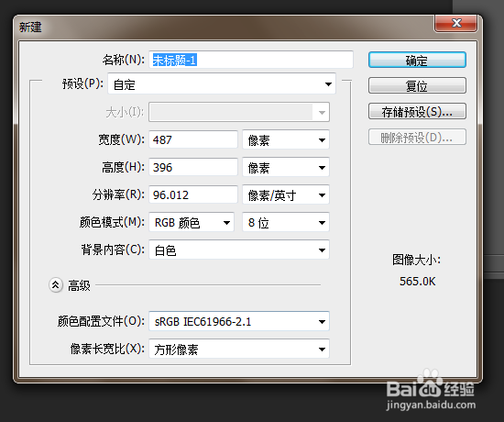Click the 名称(N): label
504x422 pixels.
124,60
